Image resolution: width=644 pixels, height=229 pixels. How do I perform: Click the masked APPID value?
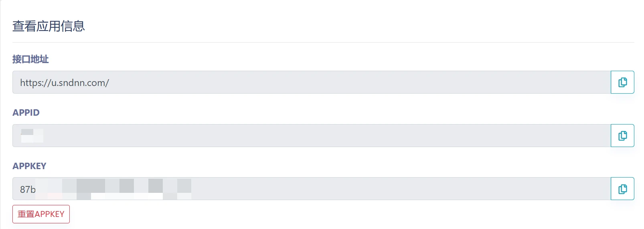coord(32,136)
